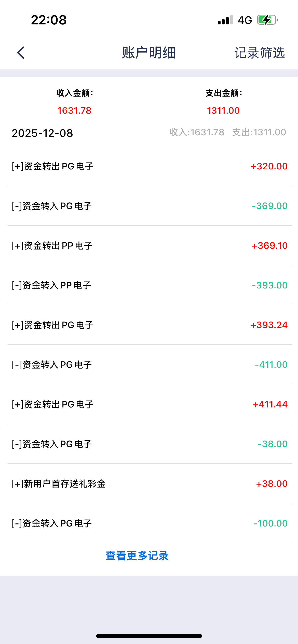Tap the +393.24 资金转出 PG电子 record

[149, 325]
